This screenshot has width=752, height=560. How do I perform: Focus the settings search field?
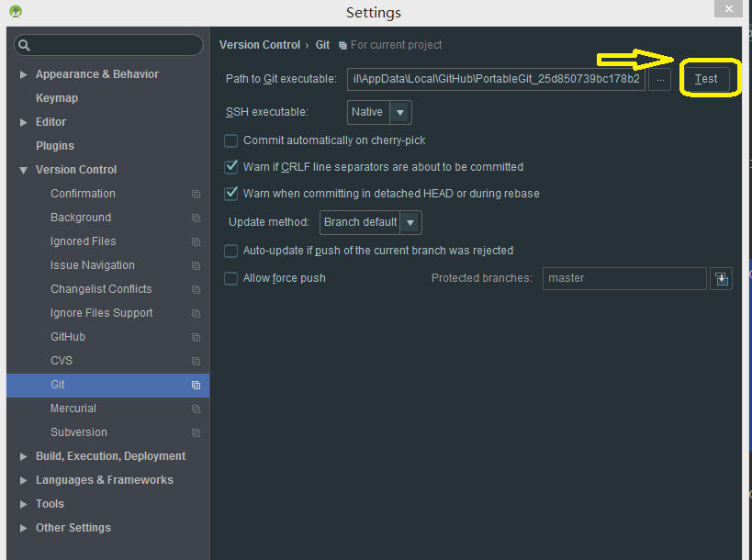[109, 45]
